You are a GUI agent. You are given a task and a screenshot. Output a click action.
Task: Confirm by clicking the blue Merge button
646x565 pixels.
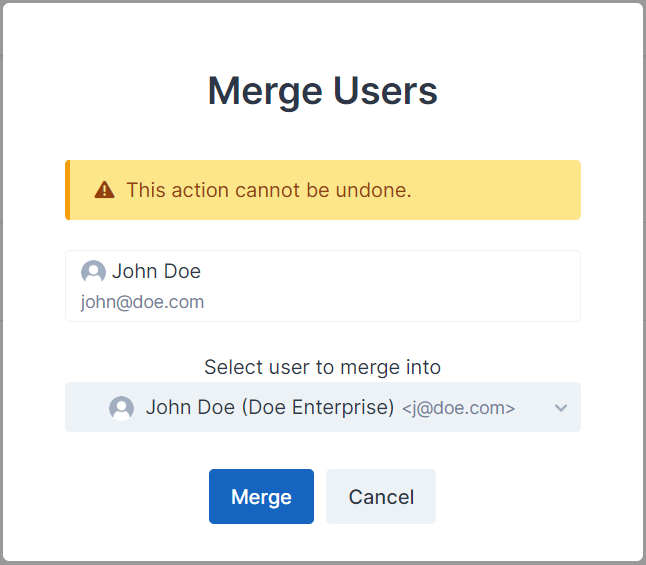point(261,497)
